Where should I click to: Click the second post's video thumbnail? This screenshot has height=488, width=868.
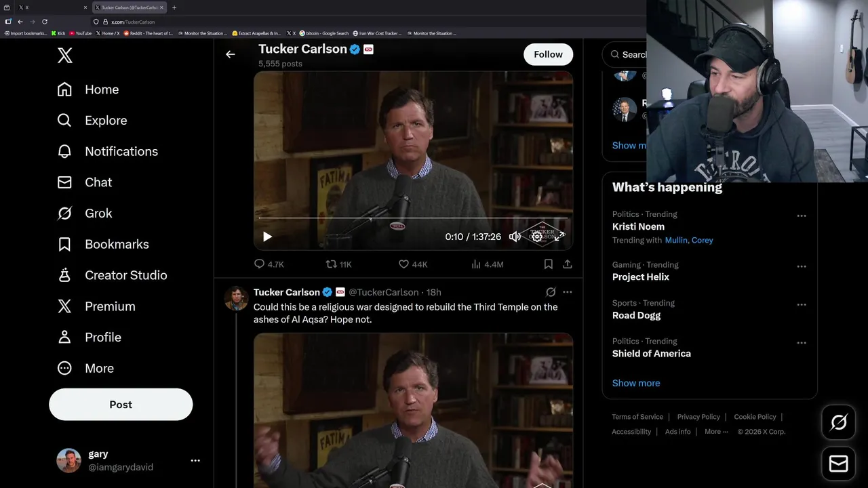pos(413,410)
